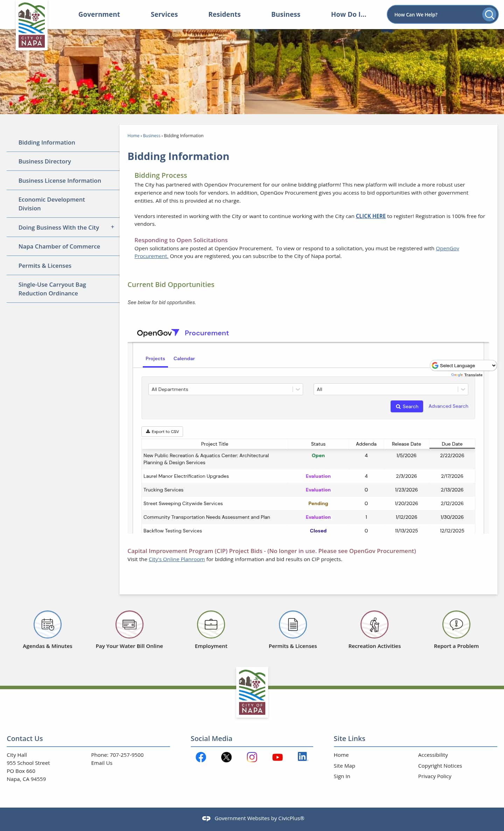The width and height of the screenshot is (504, 831).
Task: Open the Select Language dropdown
Action: (463, 365)
